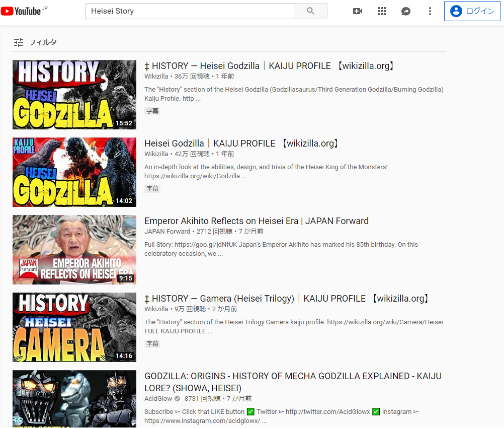Click the ログイン sign-in button
Image resolution: width=504 pixels, height=428 pixels.
[472, 11]
